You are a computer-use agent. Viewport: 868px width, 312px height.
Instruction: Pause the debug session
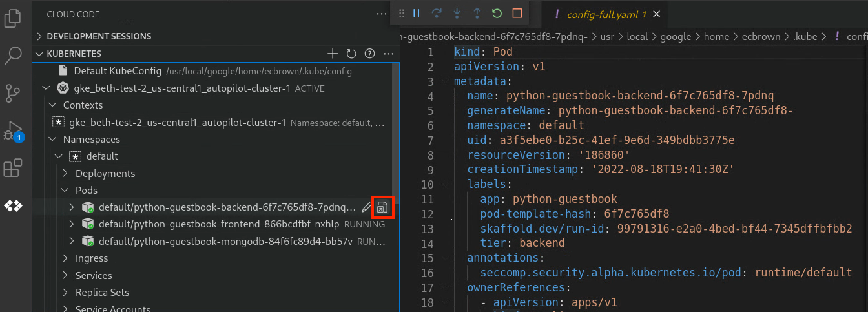coord(417,14)
